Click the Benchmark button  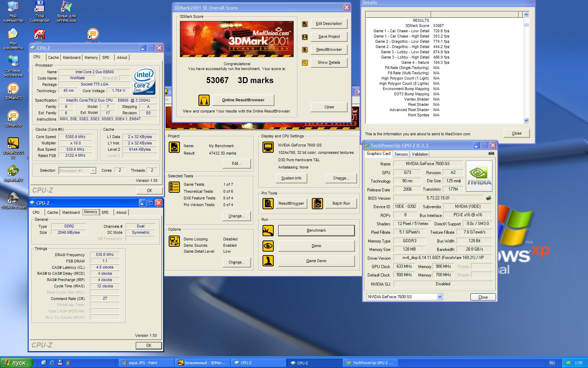(316, 231)
